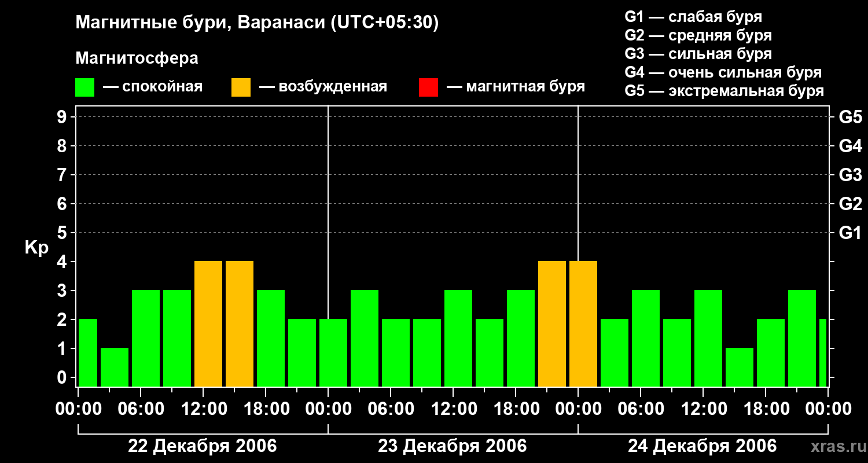The width and height of the screenshot is (868, 463).
Task: Click the 18:00 time label under 23 December
Action: (516, 409)
